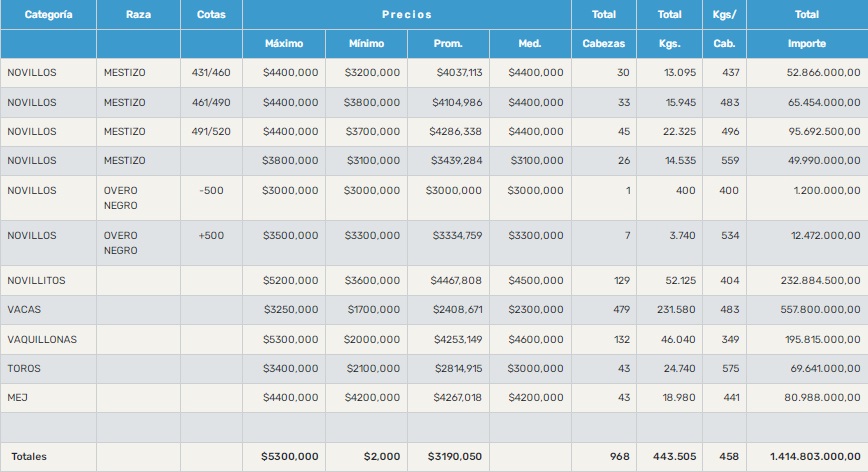
Task: Select the VACAS row label
Action: point(22,310)
